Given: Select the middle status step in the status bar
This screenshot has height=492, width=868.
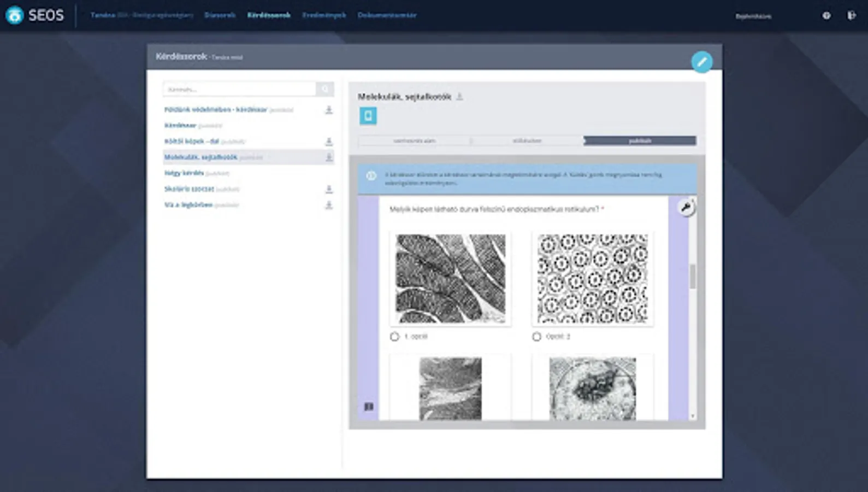Looking at the screenshot, I should click(527, 141).
